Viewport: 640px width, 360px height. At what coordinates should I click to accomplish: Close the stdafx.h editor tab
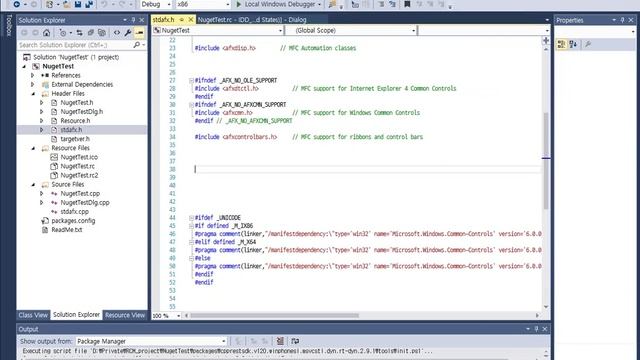[191, 20]
